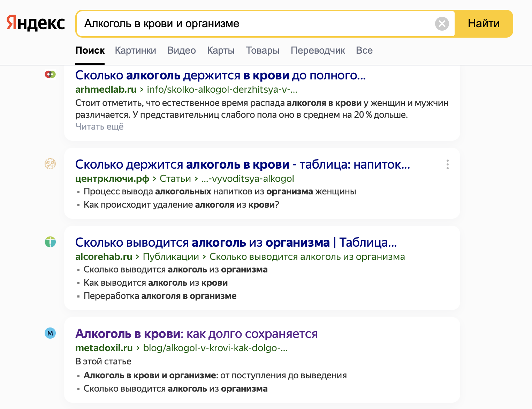Screen dimensions: 532x409
Task: Open the blog/alkogol-v-krovi-kak-dolgo path link
Action: click(215, 348)
